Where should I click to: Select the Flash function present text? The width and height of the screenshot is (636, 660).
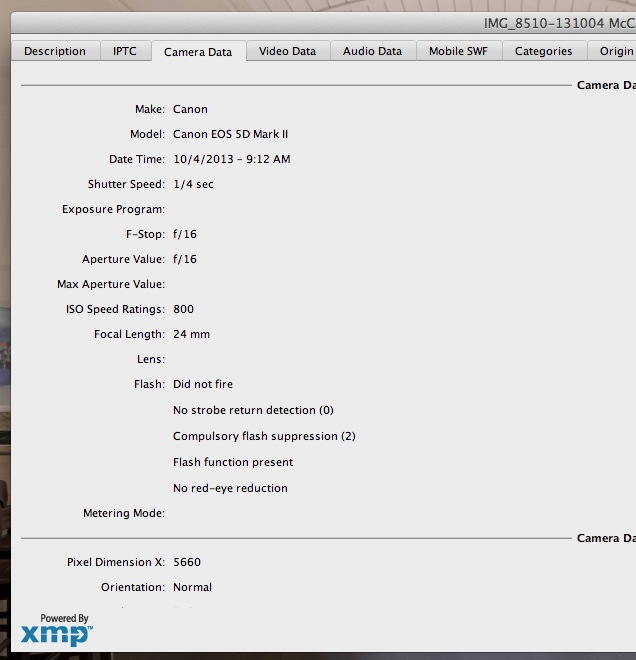coord(233,462)
